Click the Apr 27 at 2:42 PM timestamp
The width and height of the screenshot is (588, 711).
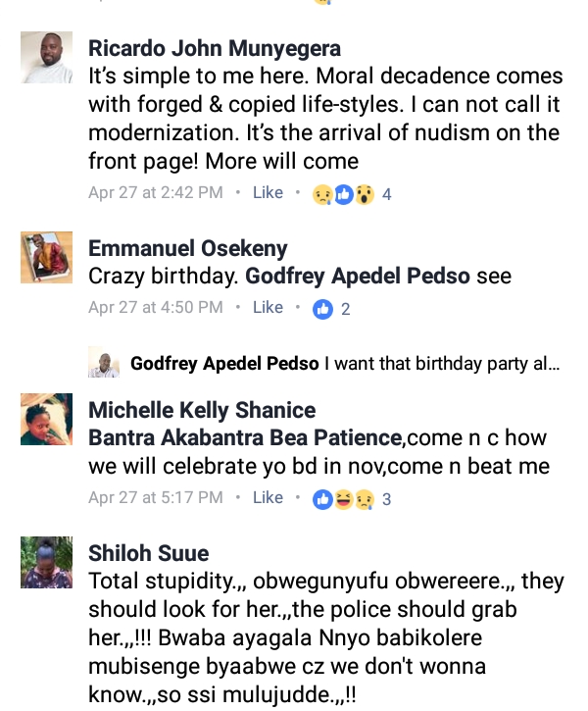pos(155,193)
